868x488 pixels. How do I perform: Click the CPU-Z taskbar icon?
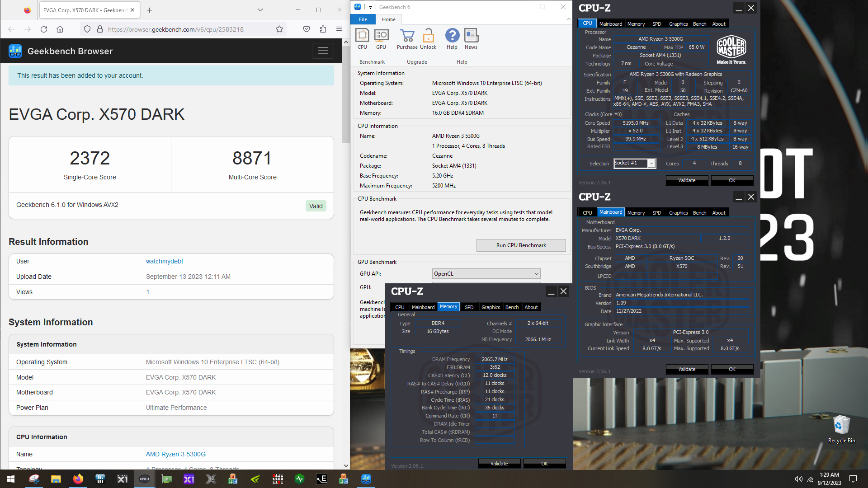(x=145, y=479)
